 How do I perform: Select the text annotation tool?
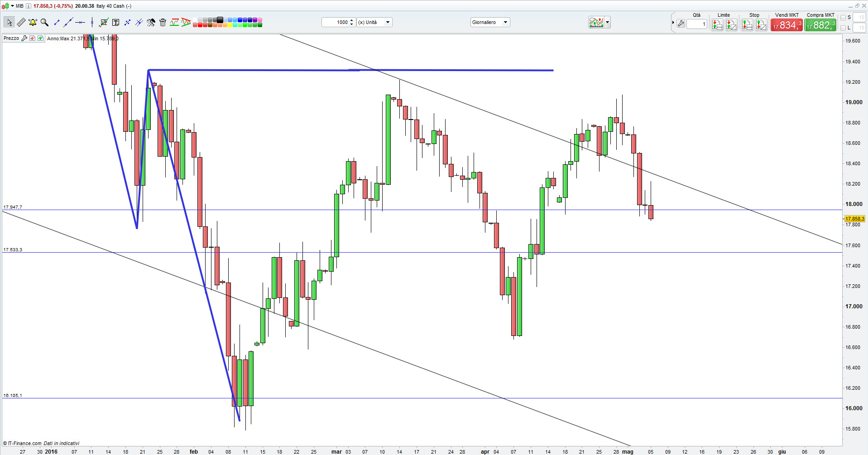tap(116, 22)
